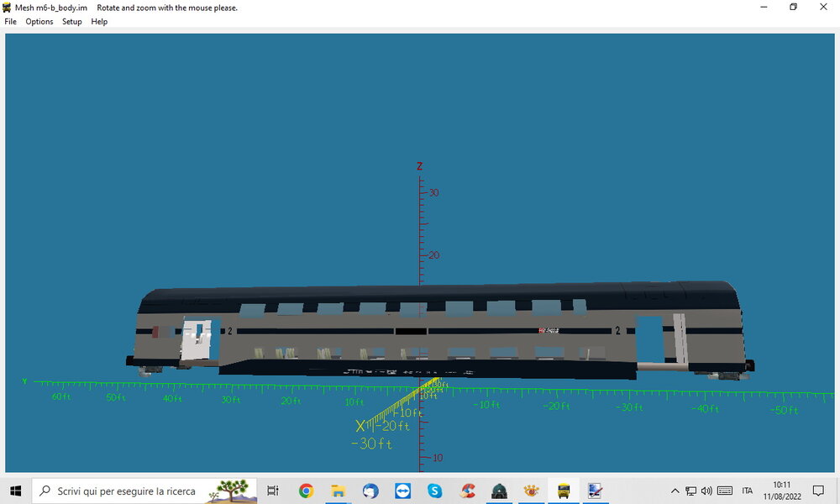Viewport: 840px width, 504px height.
Task: Launch Google Chrome from the taskbar
Action: pyautogui.click(x=306, y=491)
